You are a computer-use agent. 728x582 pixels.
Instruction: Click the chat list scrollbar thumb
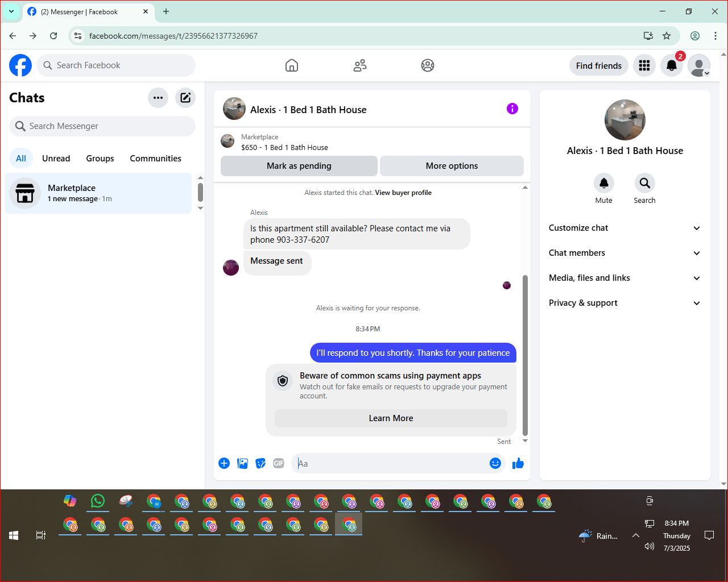coord(200,192)
